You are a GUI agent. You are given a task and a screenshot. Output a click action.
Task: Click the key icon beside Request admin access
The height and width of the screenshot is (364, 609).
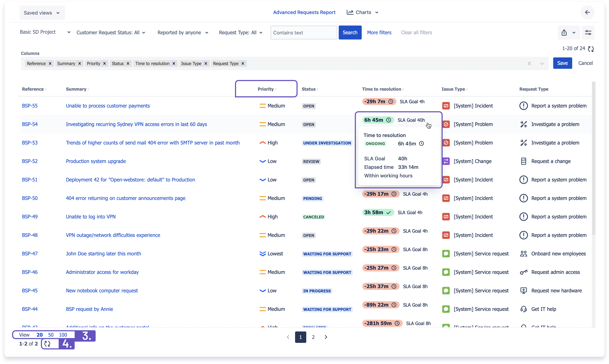pyautogui.click(x=524, y=272)
